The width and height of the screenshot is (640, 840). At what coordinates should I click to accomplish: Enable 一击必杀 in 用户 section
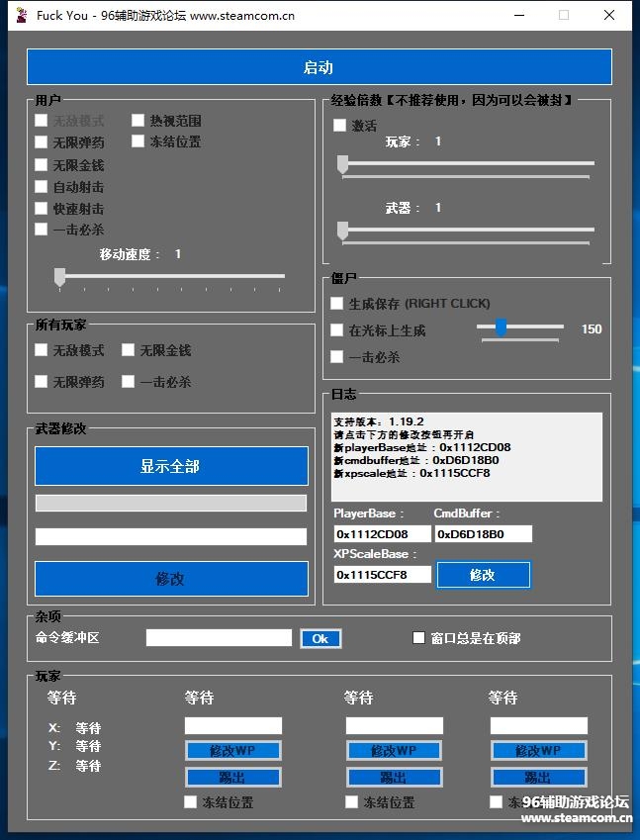[42, 230]
